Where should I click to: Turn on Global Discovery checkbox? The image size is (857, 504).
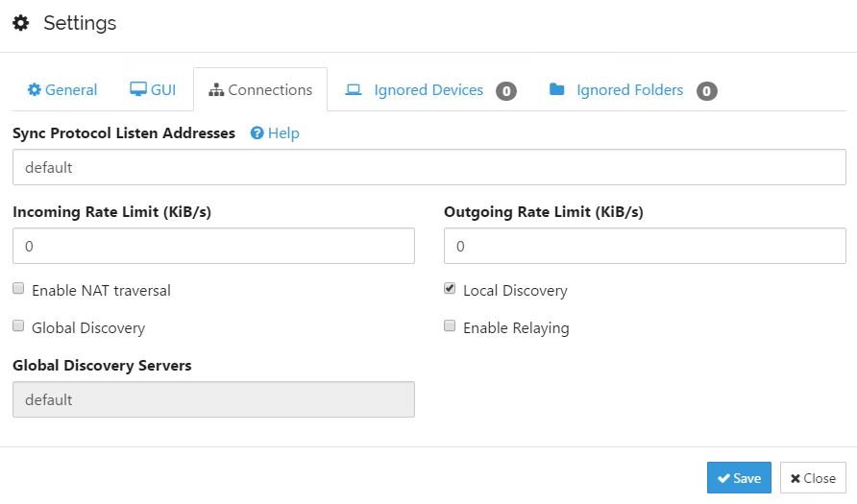click(18, 326)
